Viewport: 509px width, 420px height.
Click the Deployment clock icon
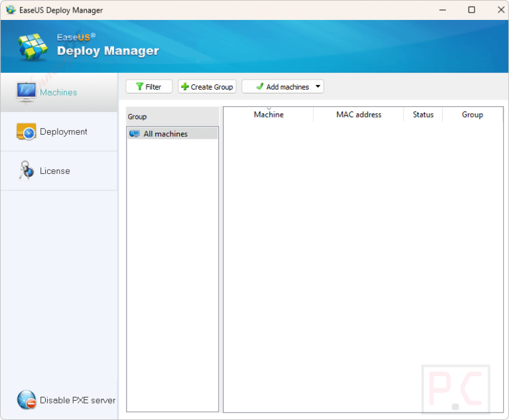(26, 132)
